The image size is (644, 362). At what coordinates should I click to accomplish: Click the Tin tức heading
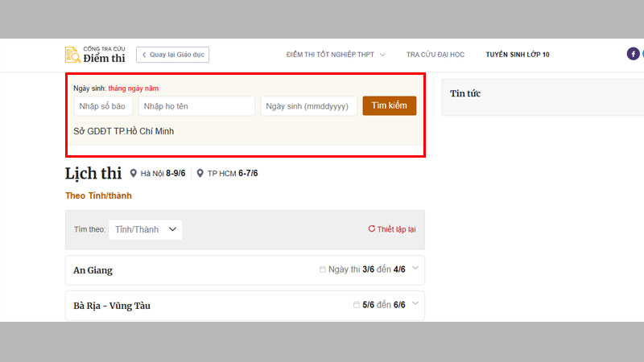pos(465,93)
